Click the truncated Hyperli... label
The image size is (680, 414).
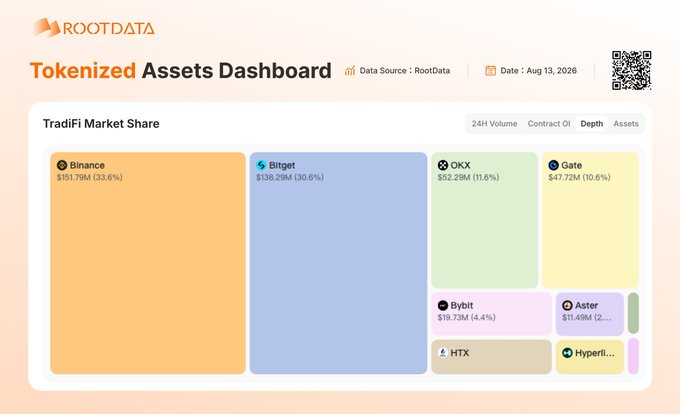[595, 353]
